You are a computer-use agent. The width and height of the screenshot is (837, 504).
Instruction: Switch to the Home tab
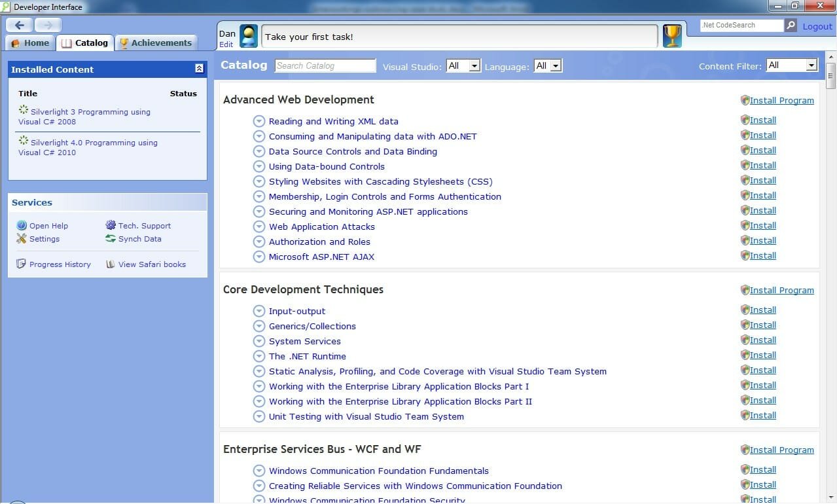pyautogui.click(x=31, y=43)
